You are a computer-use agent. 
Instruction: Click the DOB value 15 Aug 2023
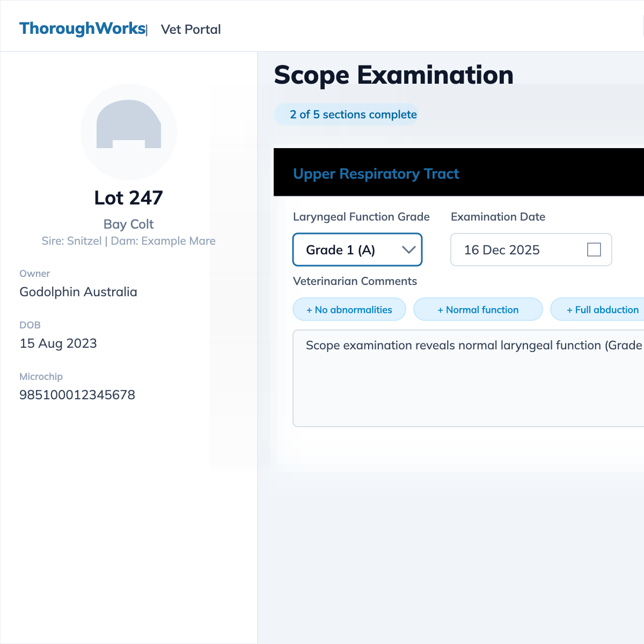point(58,343)
